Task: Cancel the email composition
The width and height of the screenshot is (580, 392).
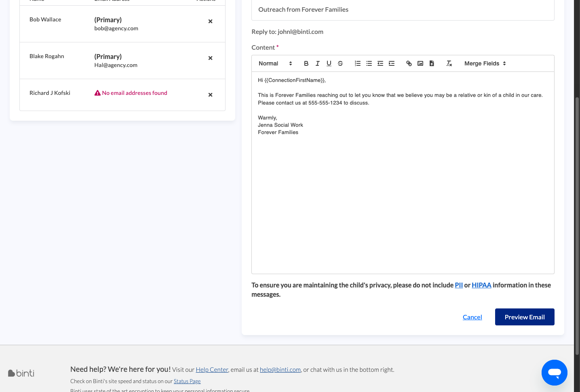Action: click(x=472, y=317)
